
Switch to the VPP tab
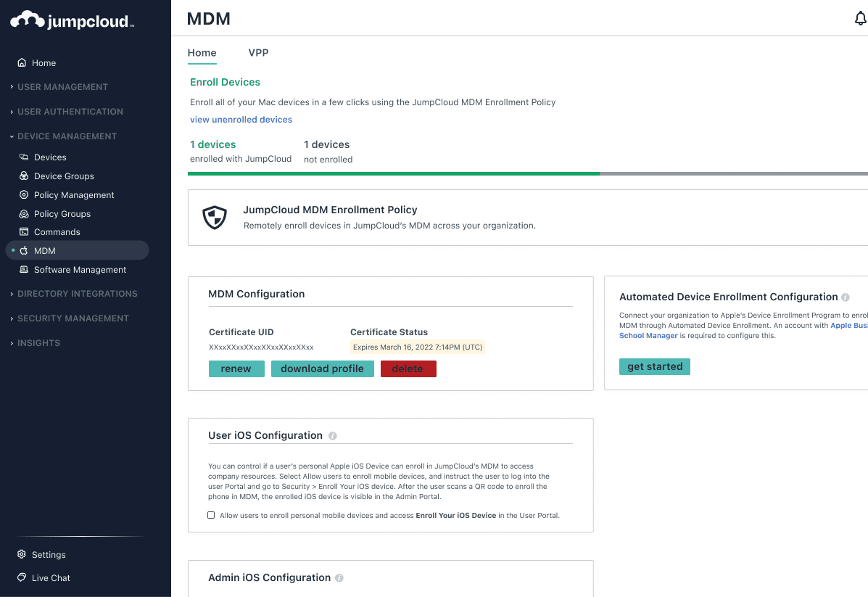pos(259,53)
